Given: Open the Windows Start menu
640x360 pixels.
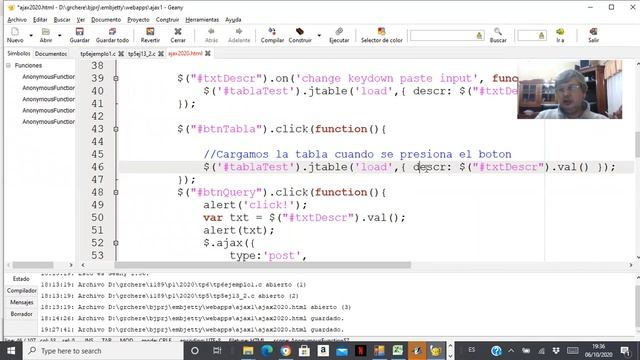Looking at the screenshot, I should tap(11, 351).
